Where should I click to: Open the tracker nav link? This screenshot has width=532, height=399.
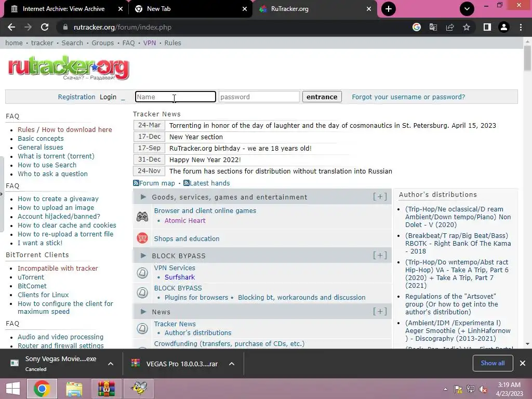point(42,43)
